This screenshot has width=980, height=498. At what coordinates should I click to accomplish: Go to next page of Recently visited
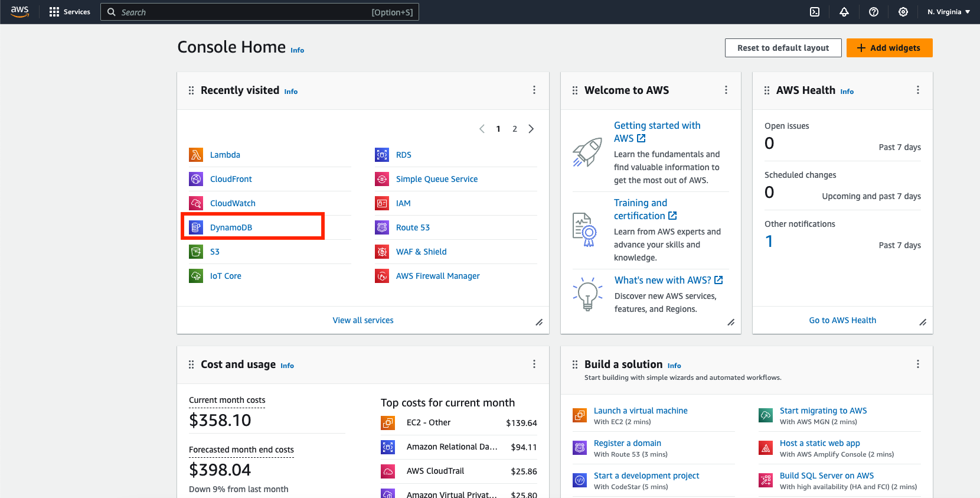tap(531, 129)
